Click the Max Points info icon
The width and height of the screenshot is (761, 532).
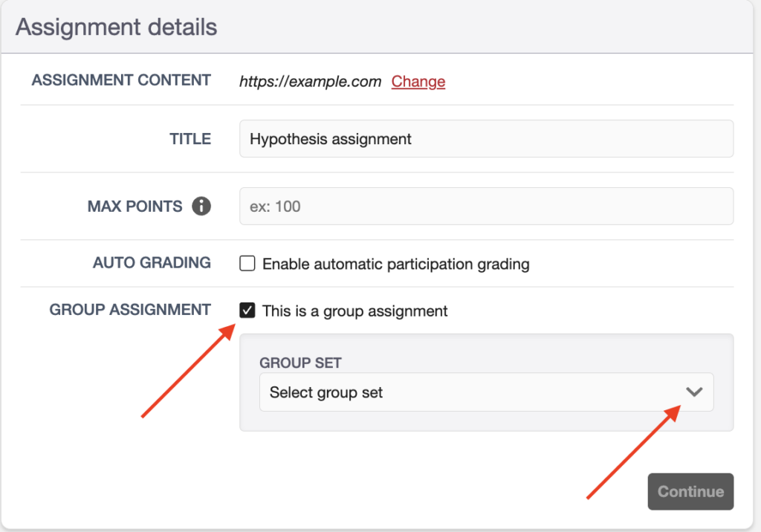coord(201,207)
